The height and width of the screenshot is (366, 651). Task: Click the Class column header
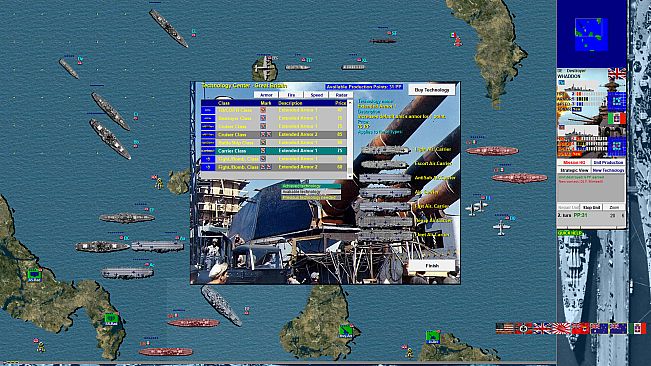click(x=224, y=103)
